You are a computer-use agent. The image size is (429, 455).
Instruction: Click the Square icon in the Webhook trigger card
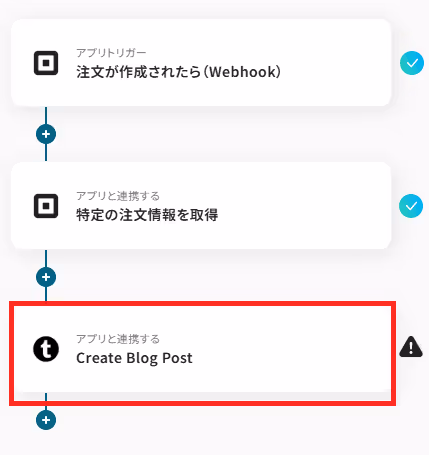click(x=46, y=63)
